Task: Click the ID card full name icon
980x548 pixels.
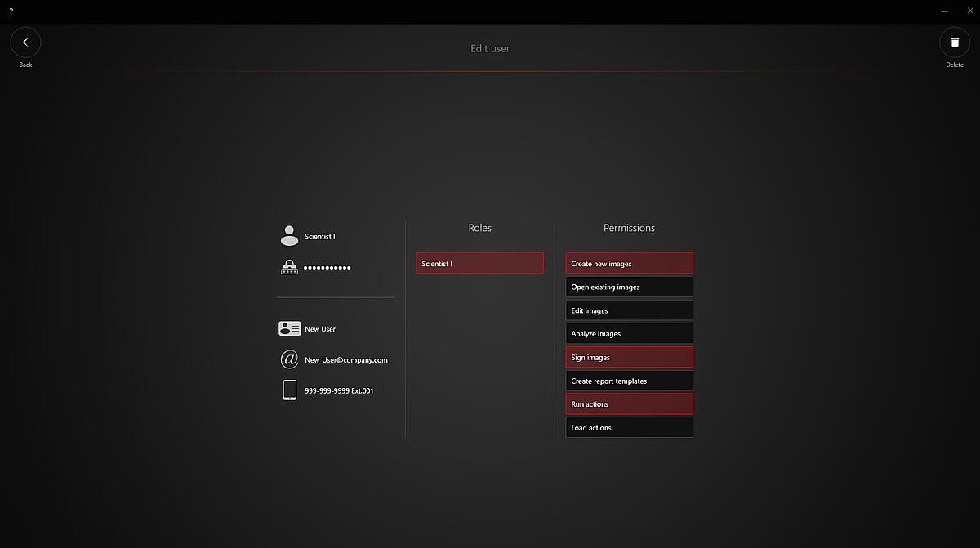Action: click(289, 329)
